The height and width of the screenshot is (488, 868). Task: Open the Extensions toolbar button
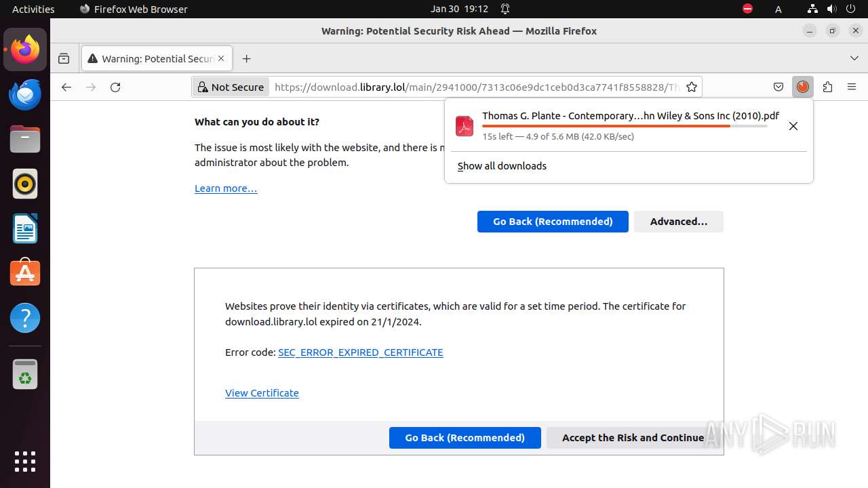[827, 87]
